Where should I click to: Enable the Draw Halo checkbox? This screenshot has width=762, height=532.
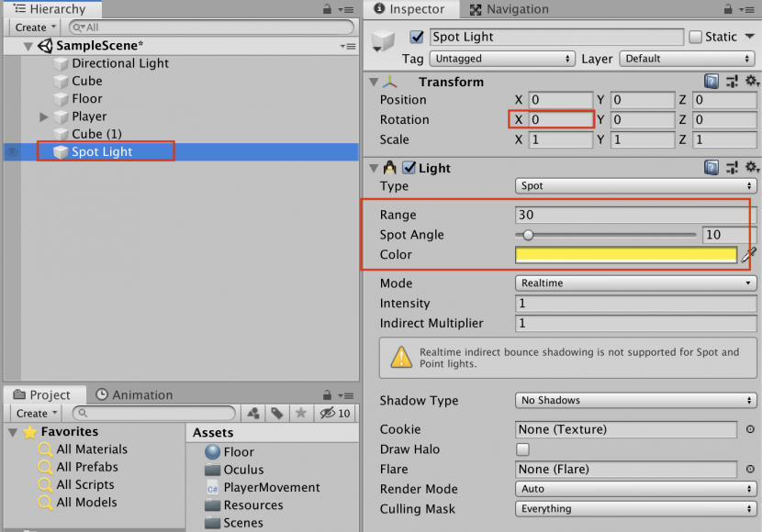522,449
